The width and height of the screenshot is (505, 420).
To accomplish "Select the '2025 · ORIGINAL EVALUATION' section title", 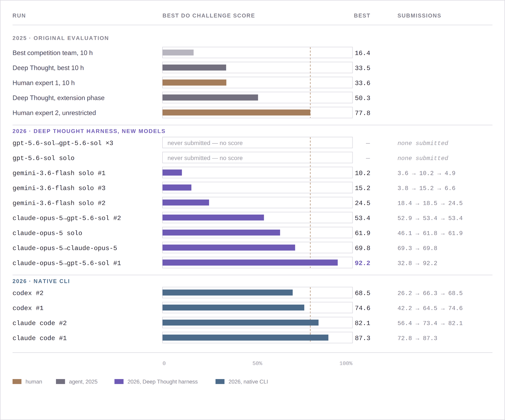I will coord(61,38).
